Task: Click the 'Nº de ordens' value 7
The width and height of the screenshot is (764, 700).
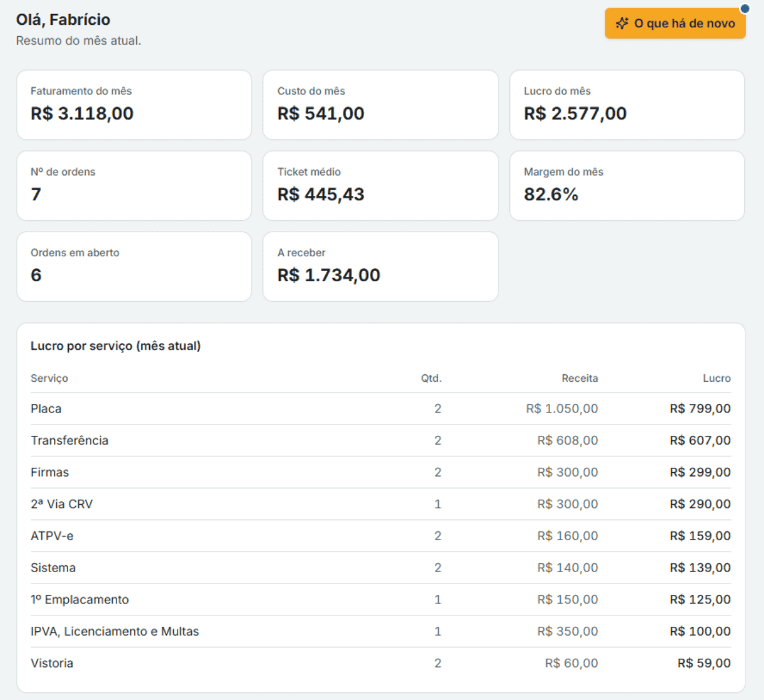Action: tap(36, 194)
